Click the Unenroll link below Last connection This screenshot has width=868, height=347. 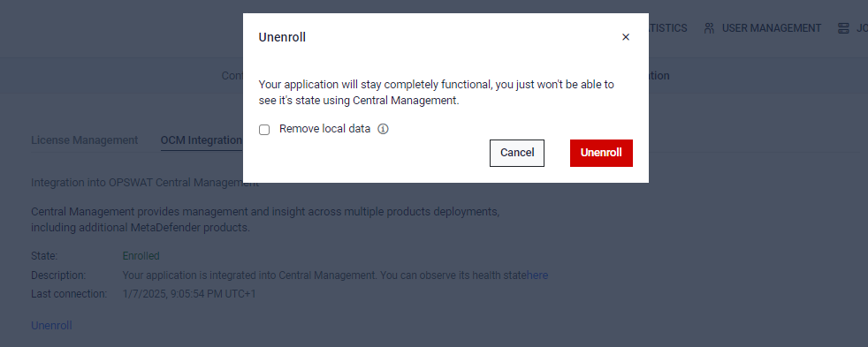tap(51, 326)
